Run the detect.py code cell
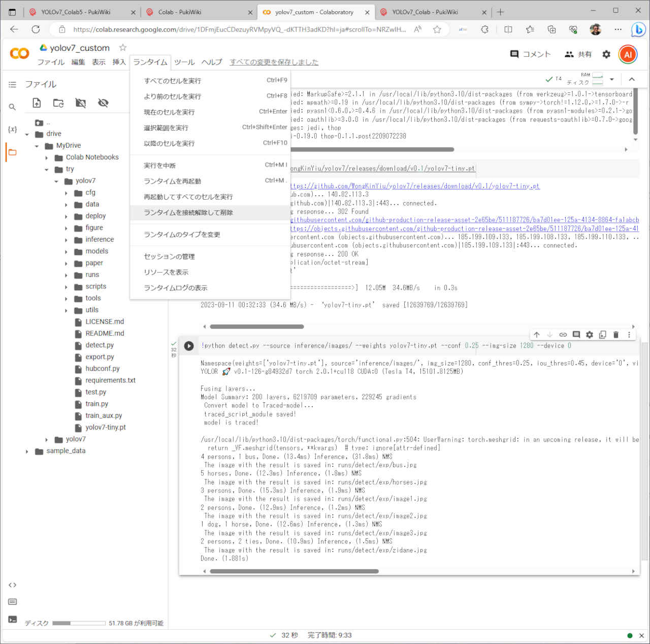Image resolution: width=650 pixels, height=644 pixels. (x=189, y=346)
